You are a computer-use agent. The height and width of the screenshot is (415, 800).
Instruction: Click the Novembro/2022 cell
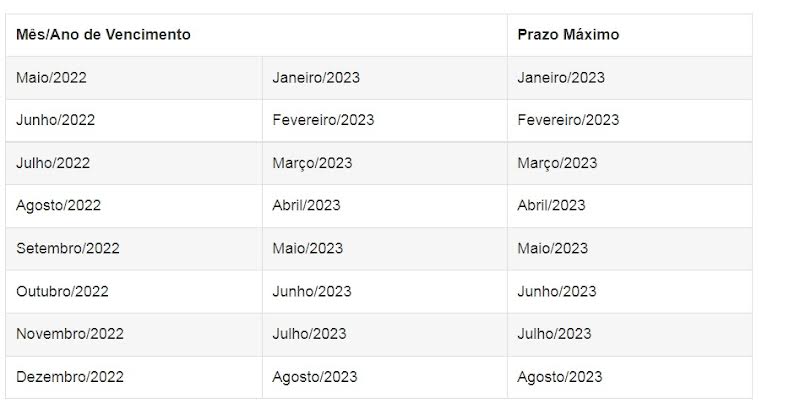coord(68,334)
